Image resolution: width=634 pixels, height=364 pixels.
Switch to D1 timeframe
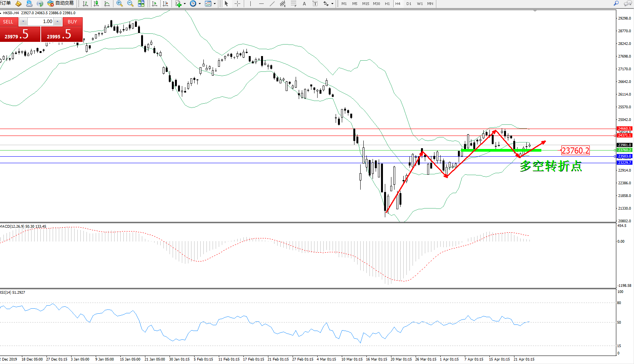(x=409, y=3)
